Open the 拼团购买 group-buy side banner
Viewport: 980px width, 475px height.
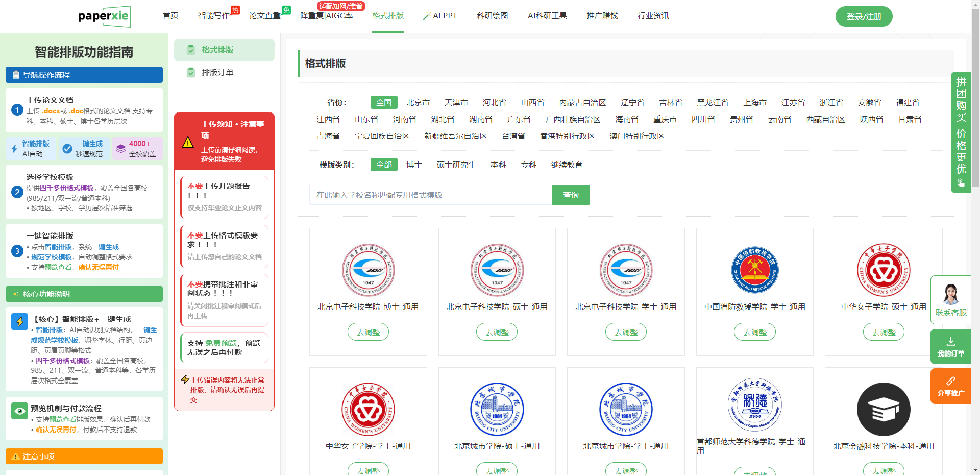tap(961, 132)
